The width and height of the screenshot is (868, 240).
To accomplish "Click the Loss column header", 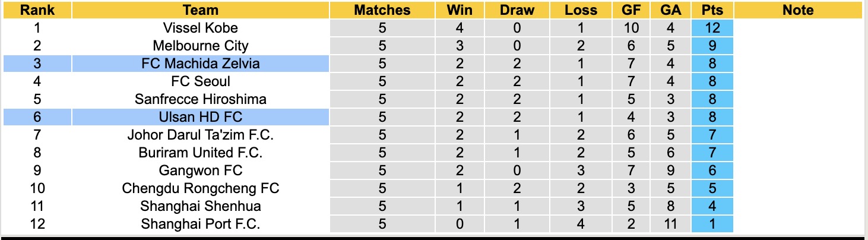I will pos(581,10).
